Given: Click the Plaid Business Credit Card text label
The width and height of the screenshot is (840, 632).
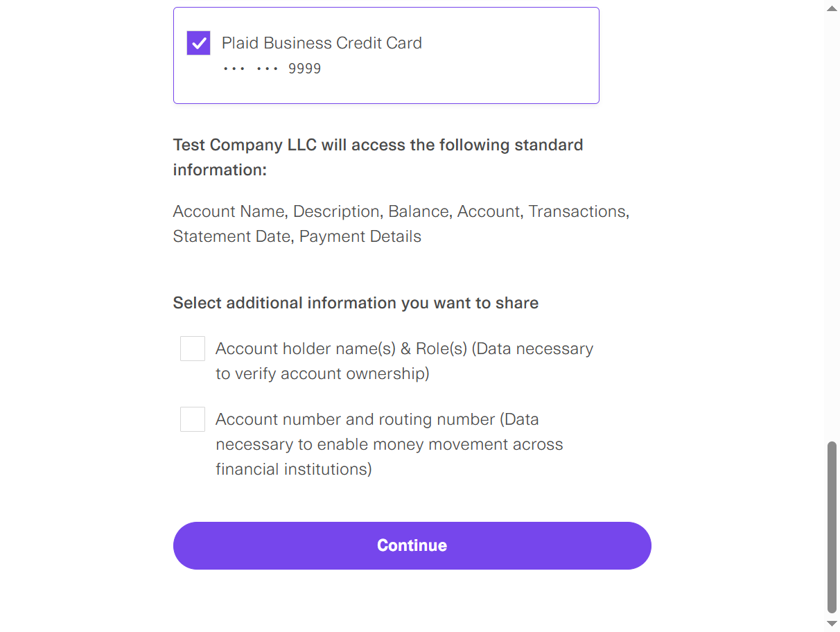Looking at the screenshot, I should (322, 42).
